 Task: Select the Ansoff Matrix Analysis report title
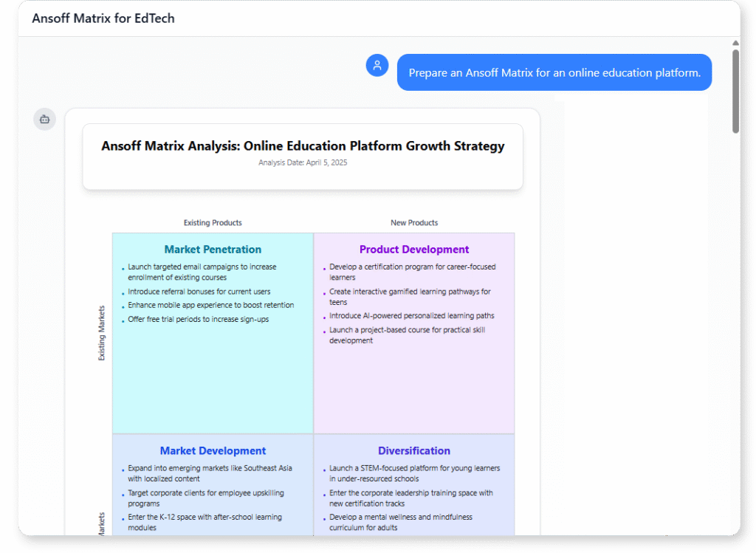(x=303, y=145)
